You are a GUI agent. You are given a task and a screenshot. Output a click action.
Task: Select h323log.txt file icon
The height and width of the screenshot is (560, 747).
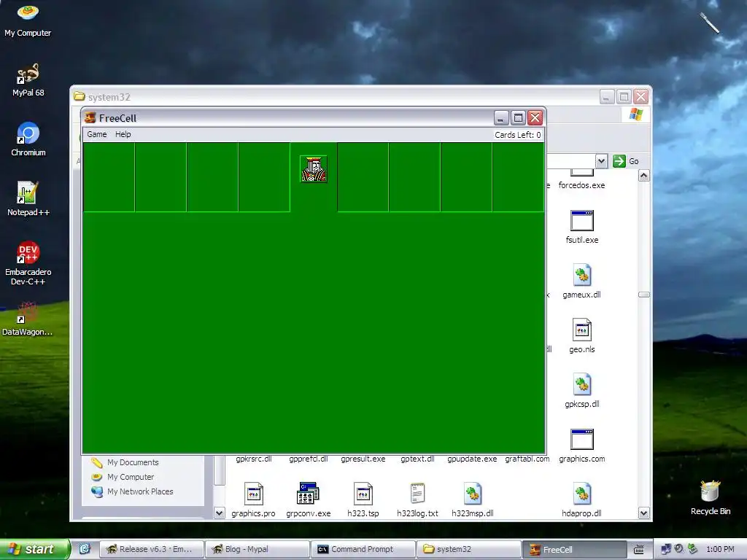[x=417, y=494]
